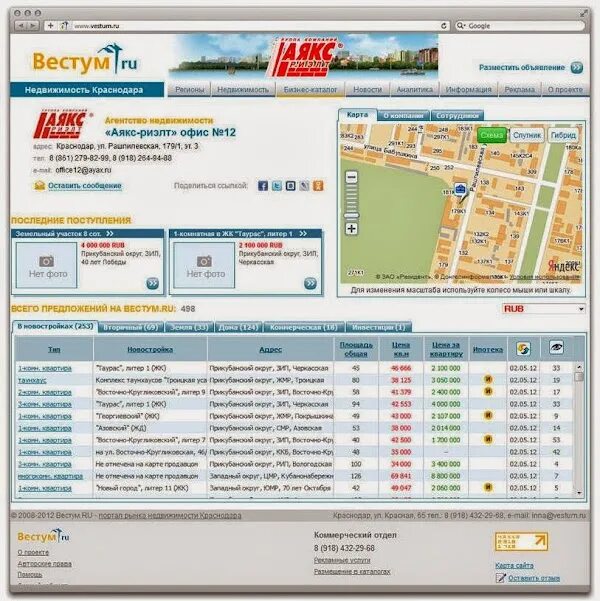Viewport: 600px width, 601px height.
Task: Select the Схема map view
Action: pyautogui.click(x=492, y=135)
